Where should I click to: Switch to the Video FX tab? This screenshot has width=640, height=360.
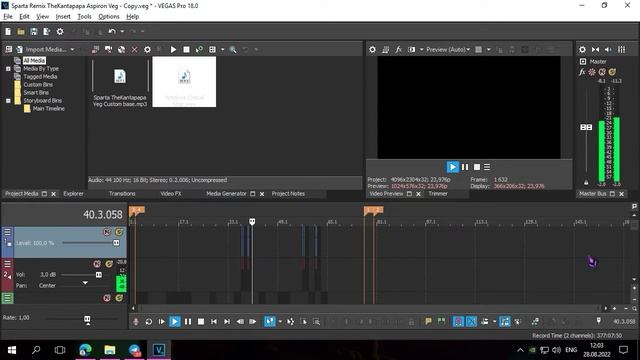click(171, 193)
